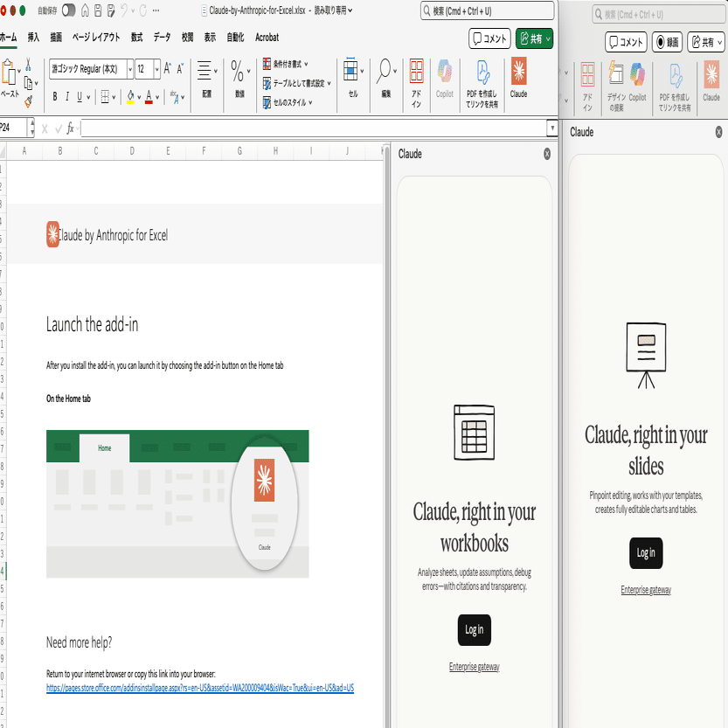Toggle the 自動保存 autosave switch
The width and height of the screenshot is (728, 728).
click(x=68, y=10)
